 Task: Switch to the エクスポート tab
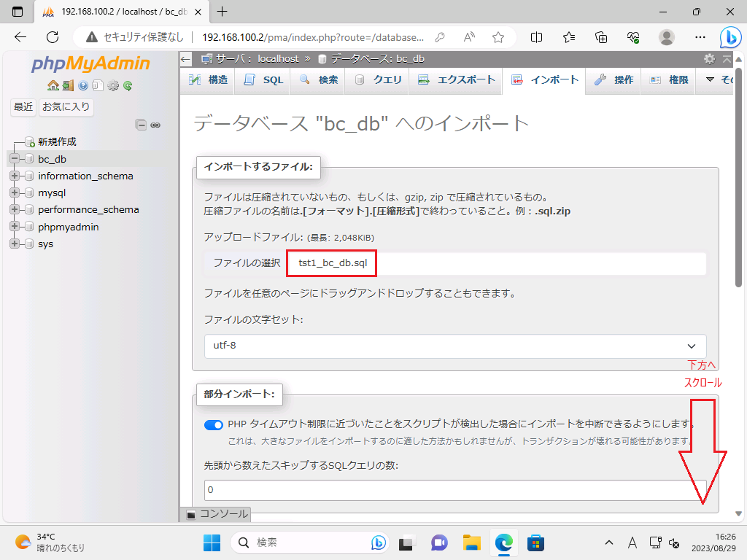click(456, 80)
